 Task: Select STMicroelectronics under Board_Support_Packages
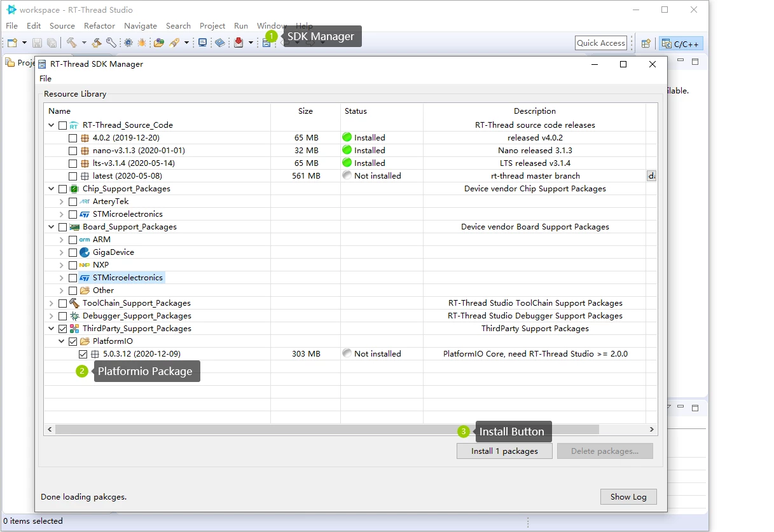[x=128, y=278]
